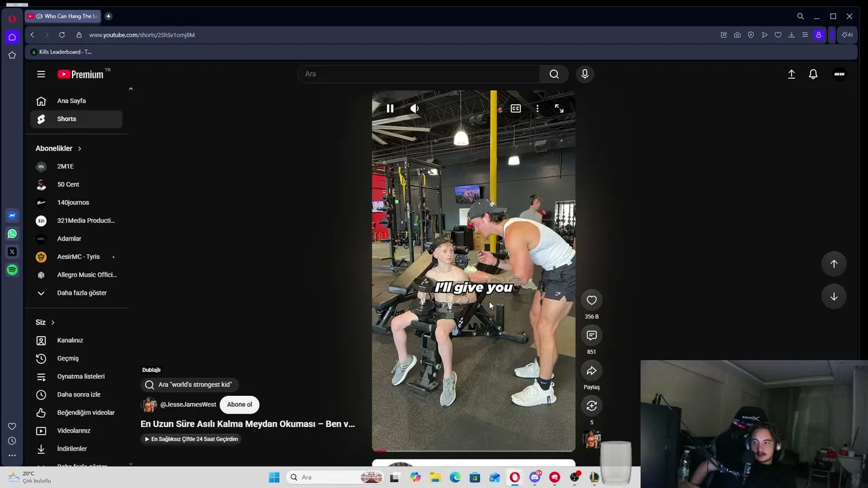Open the YouTube create upload icon

(x=791, y=74)
